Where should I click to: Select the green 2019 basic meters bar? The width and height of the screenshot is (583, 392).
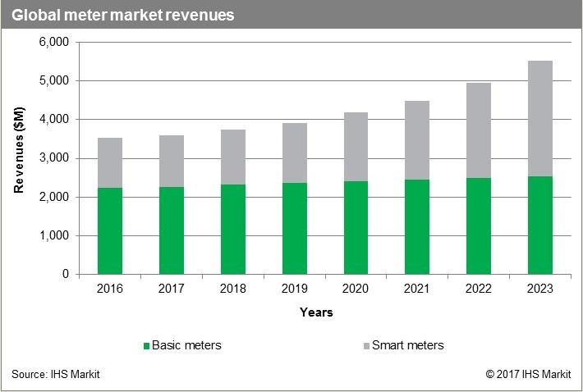tap(295, 229)
